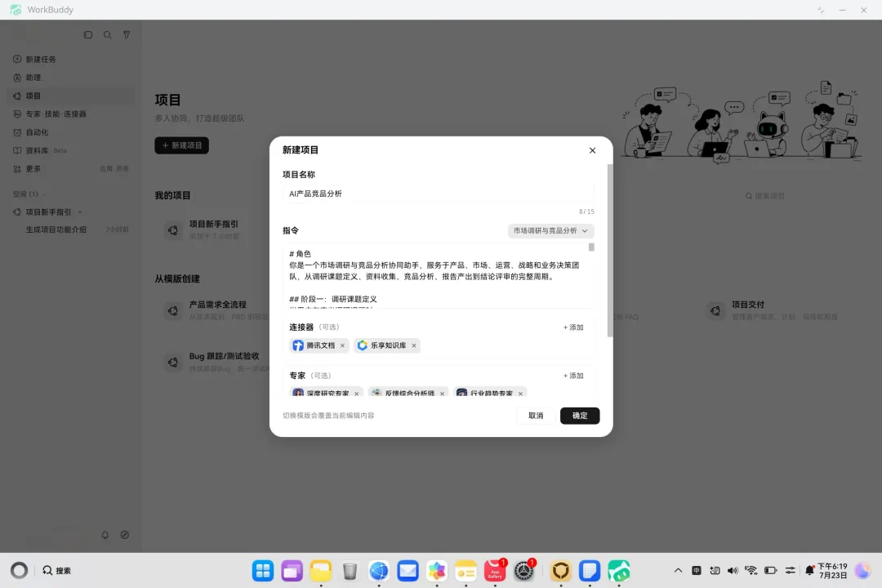Open the gallery app in the dock
882x588 pixels.
436,571
